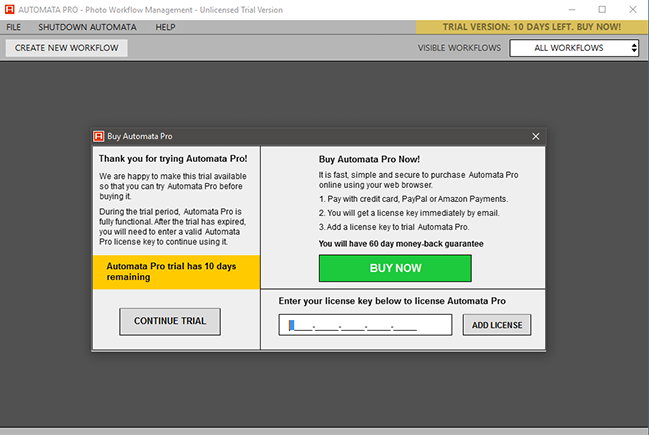Expand the ALL WORKFLOWS dropdown
The width and height of the screenshot is (649, 435).
click(574, 48)
